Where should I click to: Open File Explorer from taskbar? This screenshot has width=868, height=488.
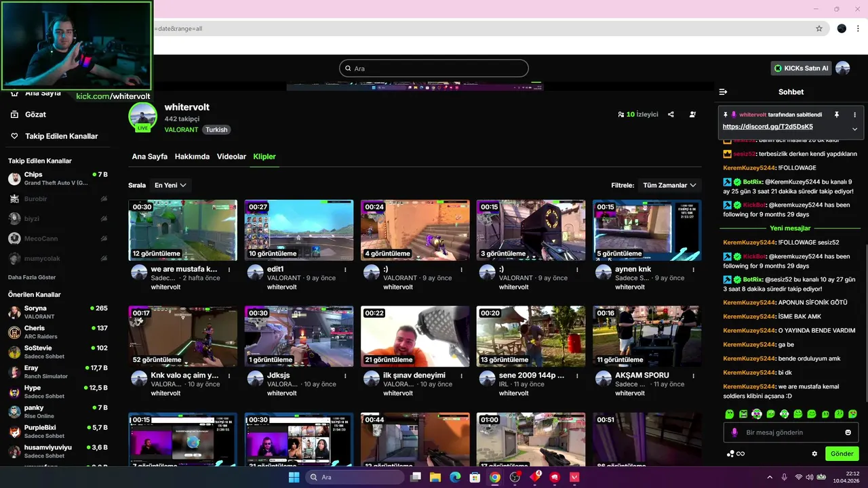click(x=435, y=477)
